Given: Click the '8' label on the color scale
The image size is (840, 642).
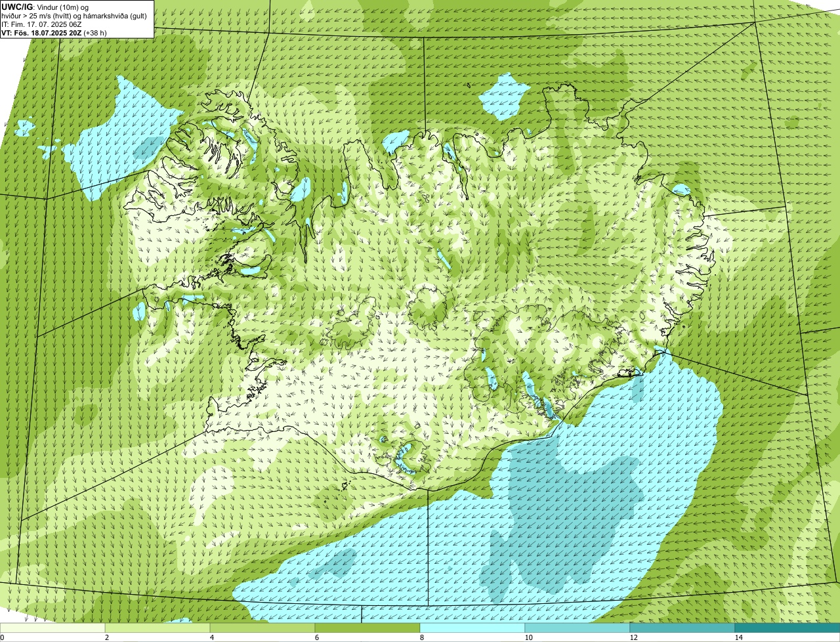Looking at the screenshot, I should [421, 637].
